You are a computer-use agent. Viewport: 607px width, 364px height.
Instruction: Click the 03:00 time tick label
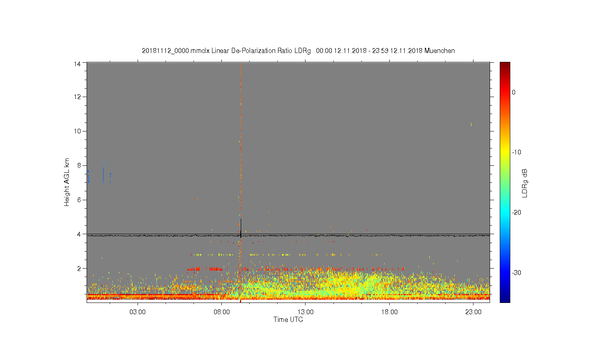coord(138,312)
